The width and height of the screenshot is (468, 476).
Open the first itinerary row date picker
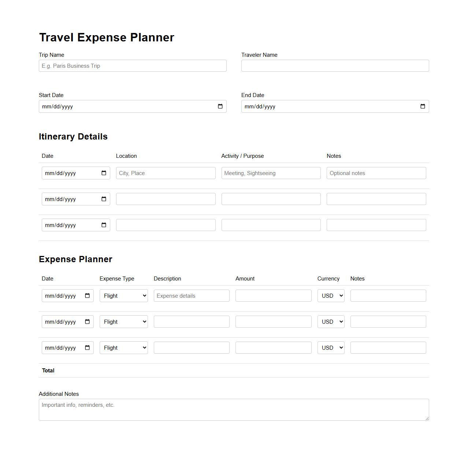(x=104, y=173)
